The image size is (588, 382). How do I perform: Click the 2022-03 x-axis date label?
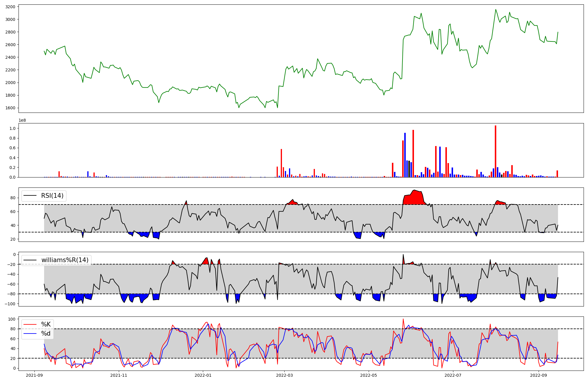[284, 375]
